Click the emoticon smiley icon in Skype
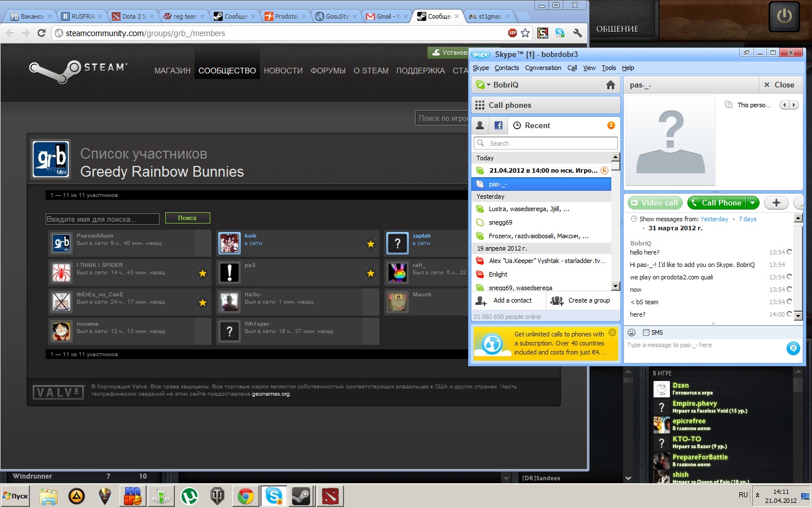The image size is (812, 508). (632, 332)
